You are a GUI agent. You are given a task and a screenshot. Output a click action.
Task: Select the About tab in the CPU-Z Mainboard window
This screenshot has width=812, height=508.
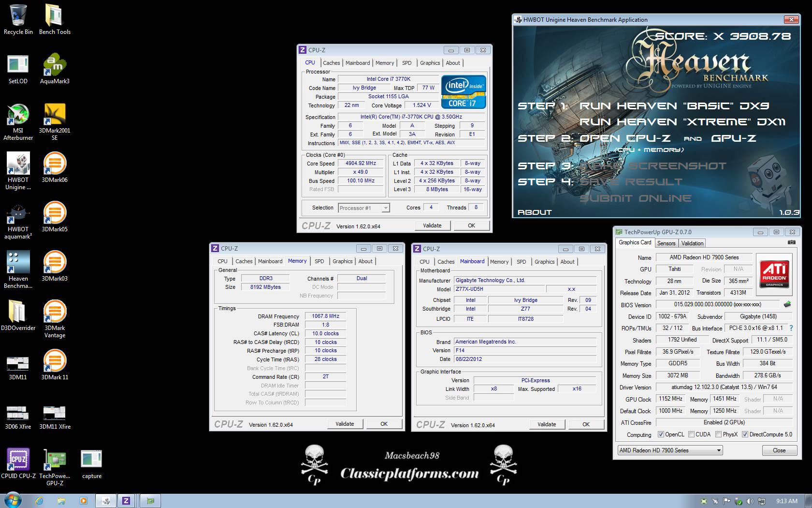pyautogui.click(x=567, y=262)
